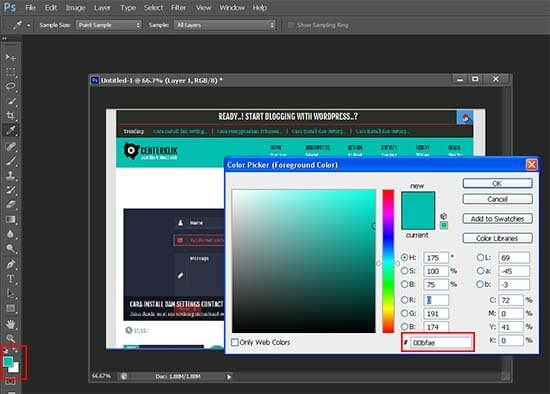Click Add to Swatches button
The height and width of the screenshot is (394, 550).
[x=497, y=219]
